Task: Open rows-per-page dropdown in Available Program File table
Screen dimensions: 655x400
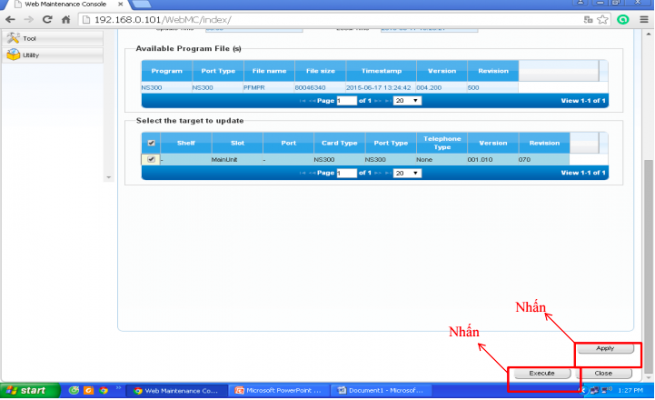Action: pos(406,101)
